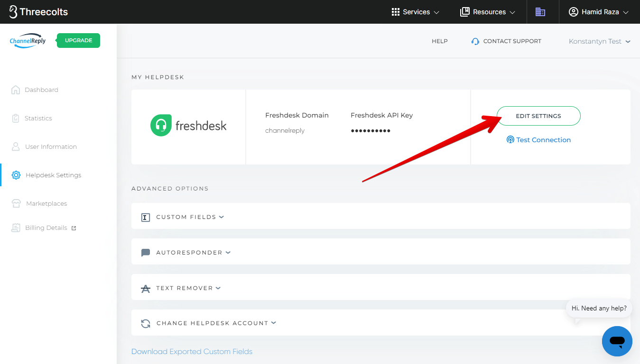
Task: Click the Hamid Raza profile avatar icon
Action: coord(574,12)
